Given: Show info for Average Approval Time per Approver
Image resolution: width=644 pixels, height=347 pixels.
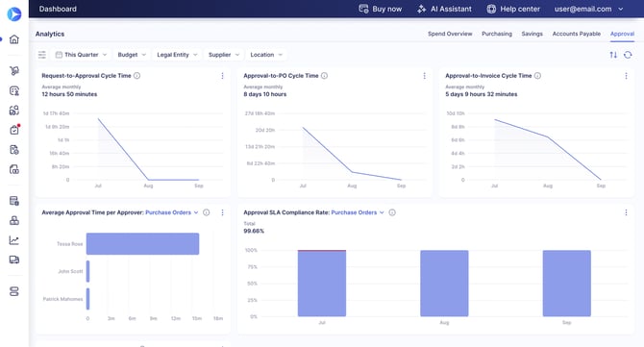Looking at the screenshot, I should pyautogui.click(x=207, y=212).
